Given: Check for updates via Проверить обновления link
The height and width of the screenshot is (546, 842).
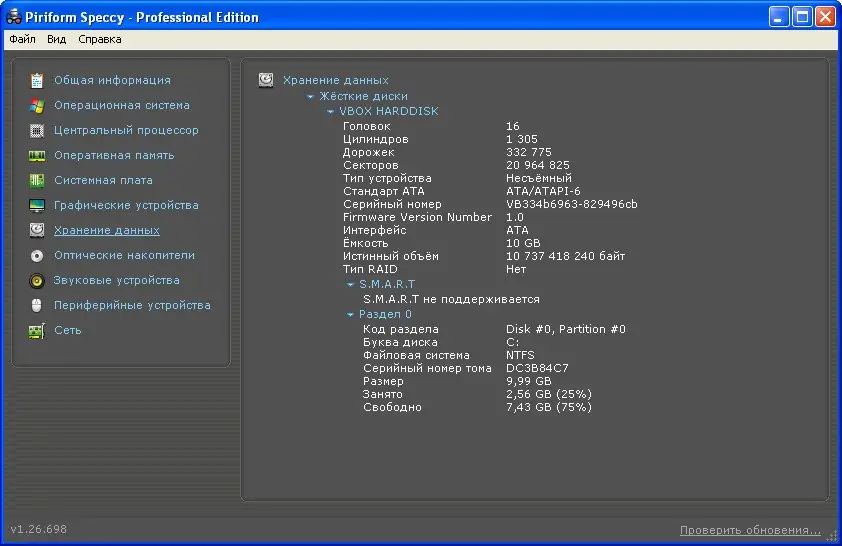Looking at the screenshot, I should pyautogui.click(x=750, y=530).
